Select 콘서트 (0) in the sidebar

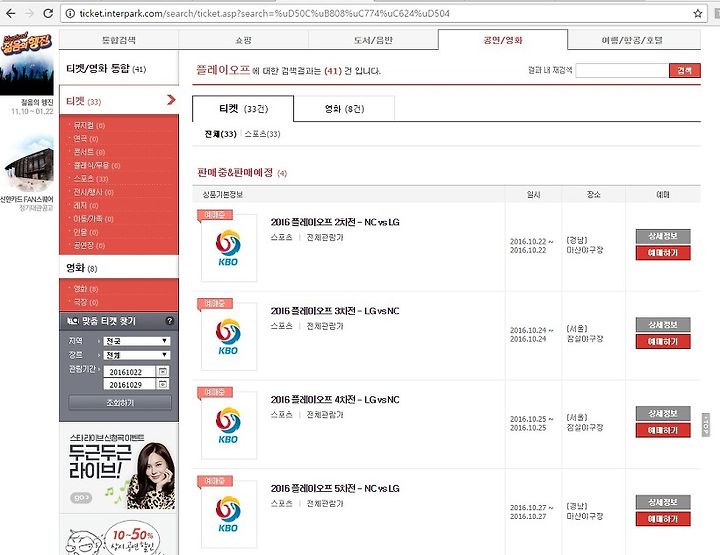click(89, 152)
